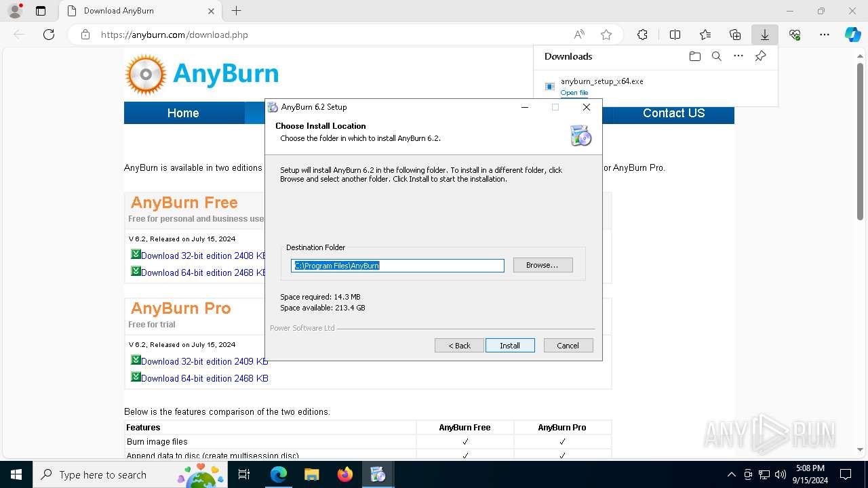Click Browse to choose another folder
This screenshot has width=868, height=488.
542,265
